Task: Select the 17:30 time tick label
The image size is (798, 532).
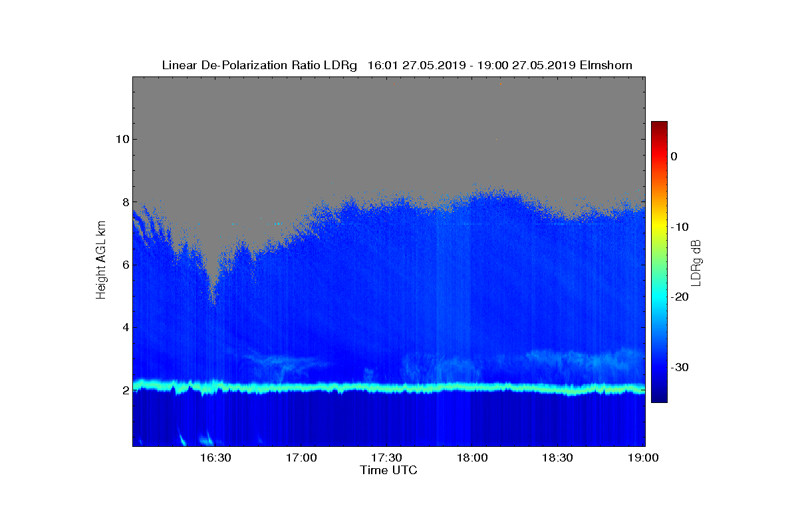Action: 386,458
